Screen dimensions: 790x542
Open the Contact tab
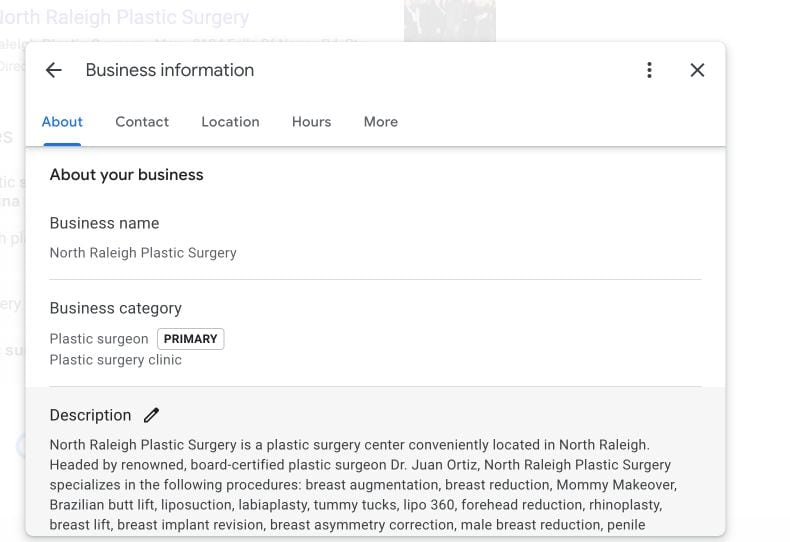point(142,122)
